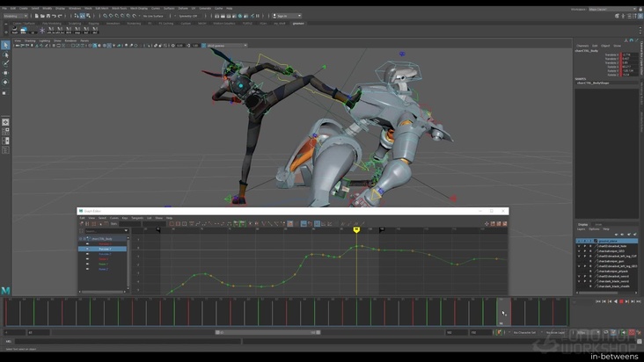
Task: Open the Tangents menu in Graph Editor
Action: tap(137, 218)
